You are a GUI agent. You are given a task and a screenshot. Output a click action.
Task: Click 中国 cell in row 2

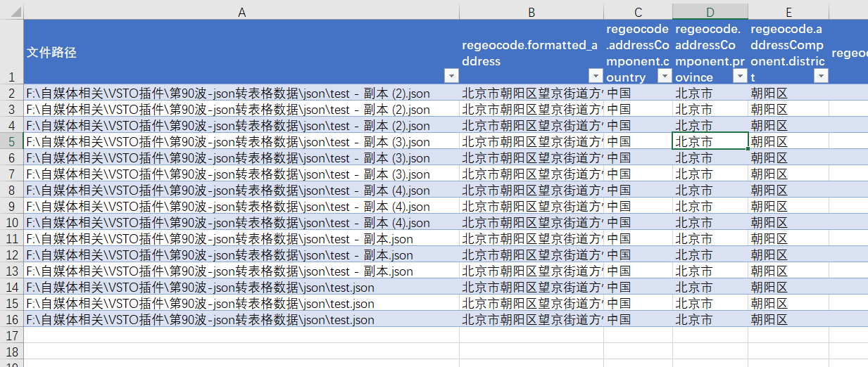click(x=638, y=93)
